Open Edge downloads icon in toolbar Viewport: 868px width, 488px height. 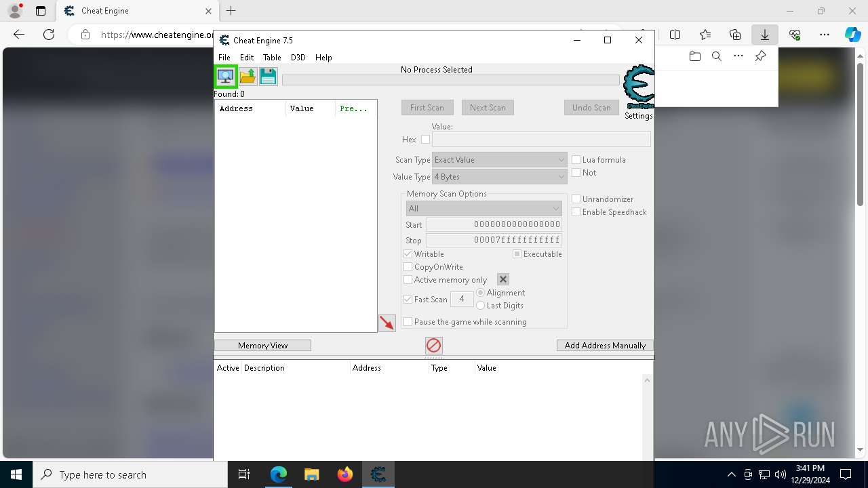(765, 35)
